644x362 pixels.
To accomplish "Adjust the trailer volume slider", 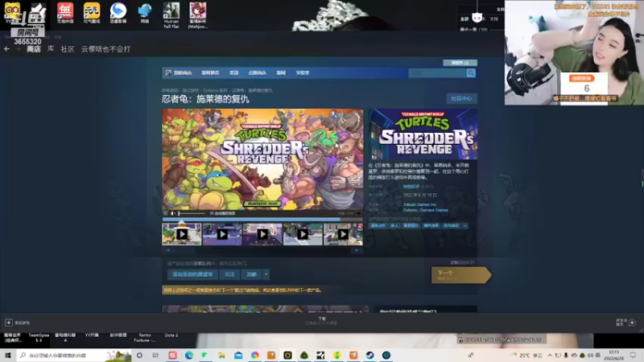I will [x=192, y=213].
